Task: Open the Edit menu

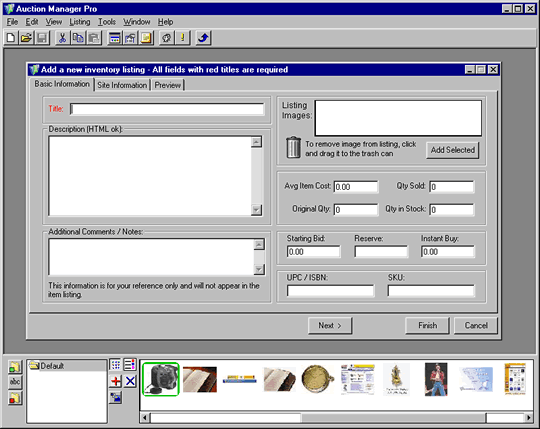Action: pos(32,22)
